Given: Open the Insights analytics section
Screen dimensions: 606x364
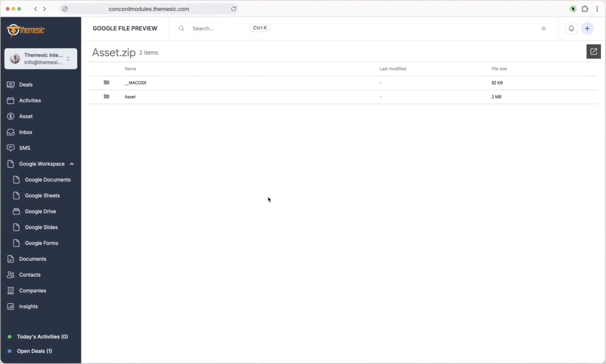Looking at the screenshot, I should pyautogui.click(x=28, y=306).
